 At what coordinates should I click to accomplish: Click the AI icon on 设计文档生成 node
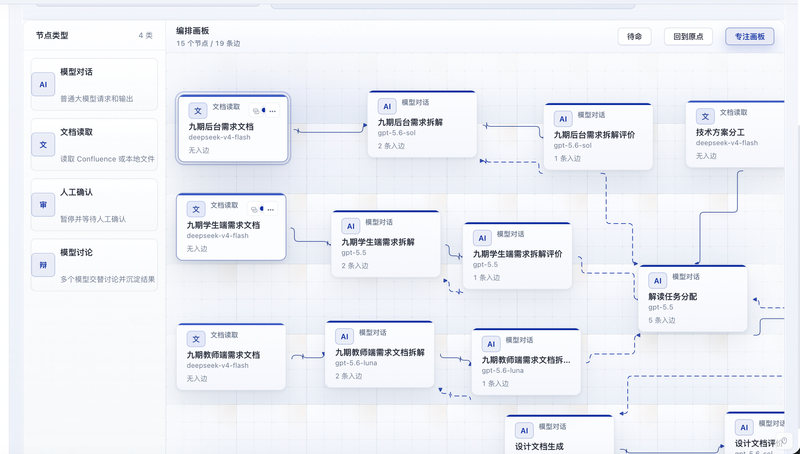524,431
